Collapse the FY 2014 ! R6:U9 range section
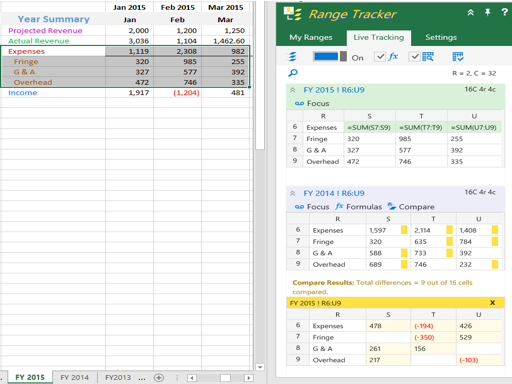 coord(293,193)
